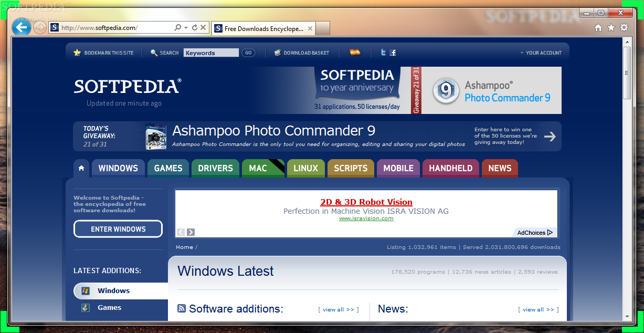Click the giveaway right arrow icon
The height and width of the screenshot is (333, 644).
click(x=550, y=137)
